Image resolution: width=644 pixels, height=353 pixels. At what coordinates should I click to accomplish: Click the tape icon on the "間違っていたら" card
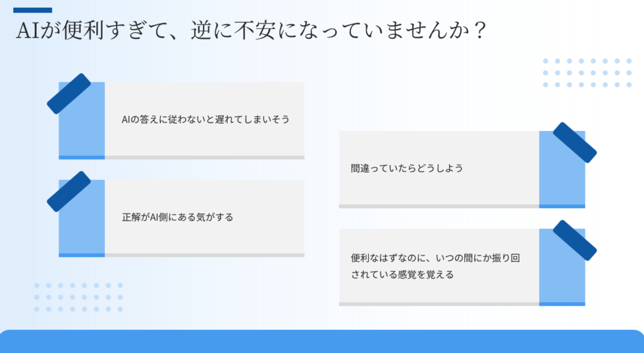tap(574, 142)
